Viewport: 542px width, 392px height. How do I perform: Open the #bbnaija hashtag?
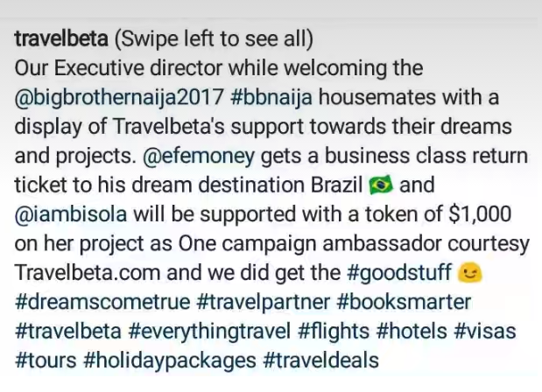click(271, 97)
